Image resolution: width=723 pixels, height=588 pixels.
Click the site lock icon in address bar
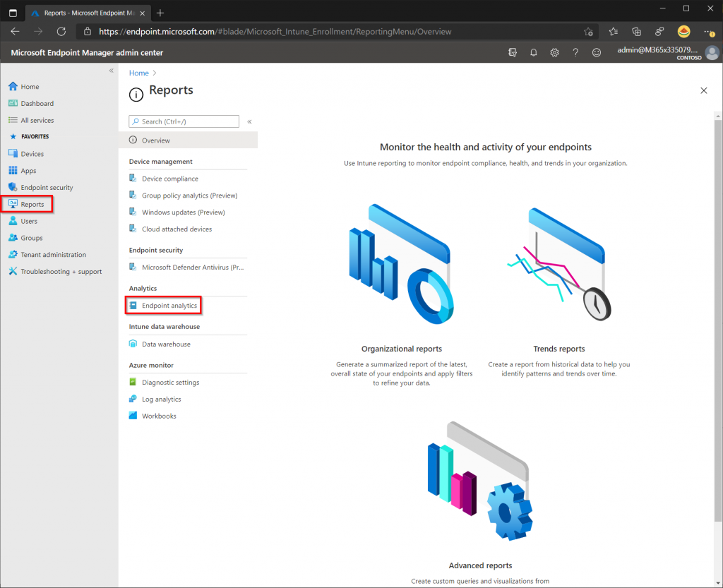[x=88, y=32]
